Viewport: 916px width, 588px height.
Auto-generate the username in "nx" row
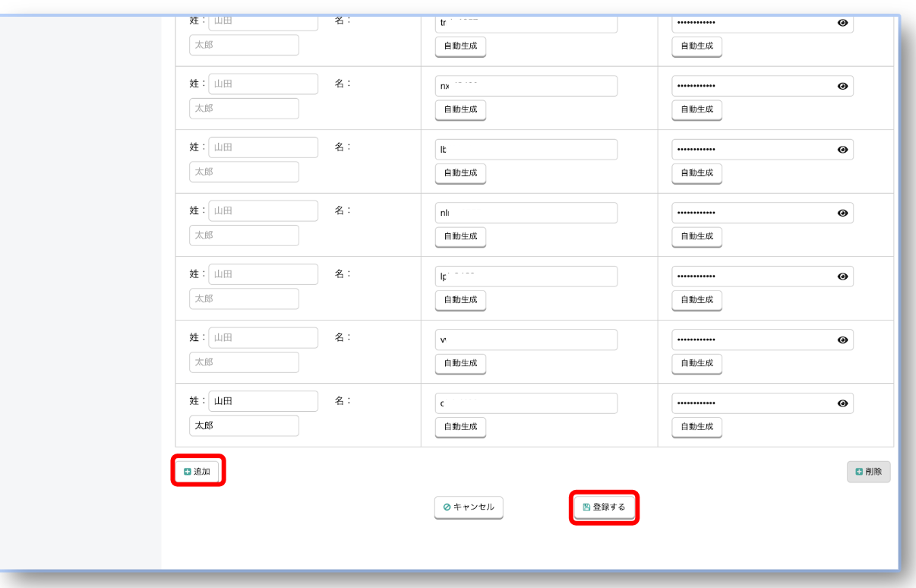click(460, 109)
